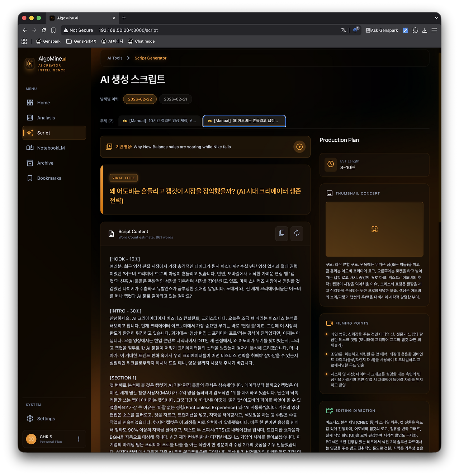The image size is (459, 476).
Task: Play the base video about New Balance
Action: (x=299, y=147)
